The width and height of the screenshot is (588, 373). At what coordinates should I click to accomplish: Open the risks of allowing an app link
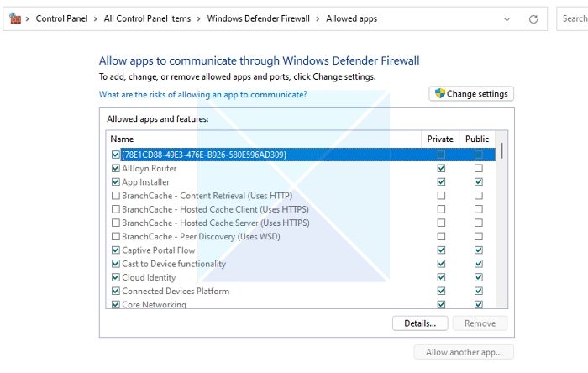tap(202, 95)
